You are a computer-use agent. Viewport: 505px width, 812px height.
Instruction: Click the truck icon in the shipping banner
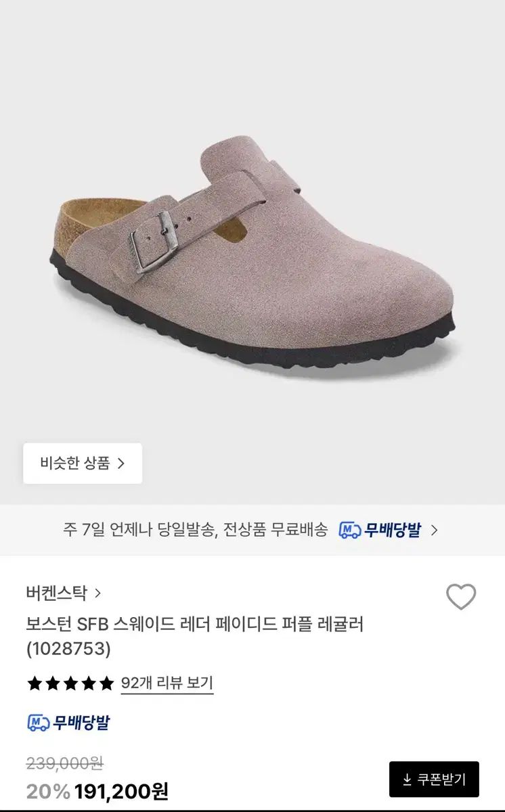point(349,530)
